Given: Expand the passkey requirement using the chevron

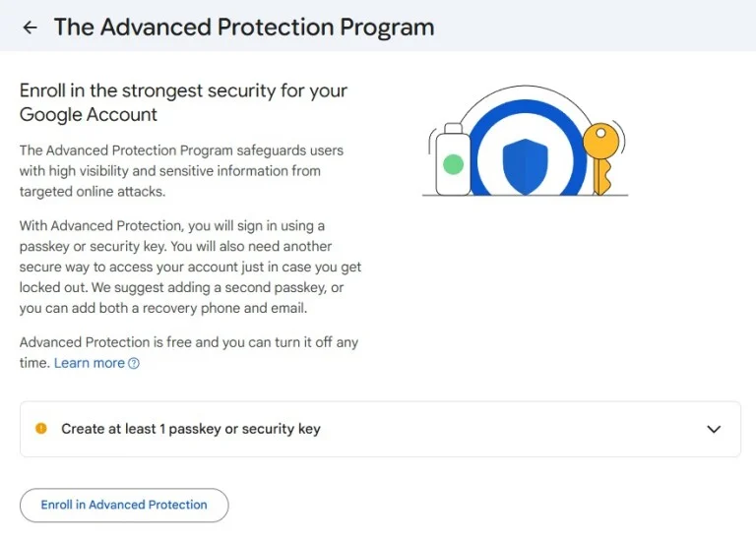Looking at the screenshot, I should (x=715, y=430).
